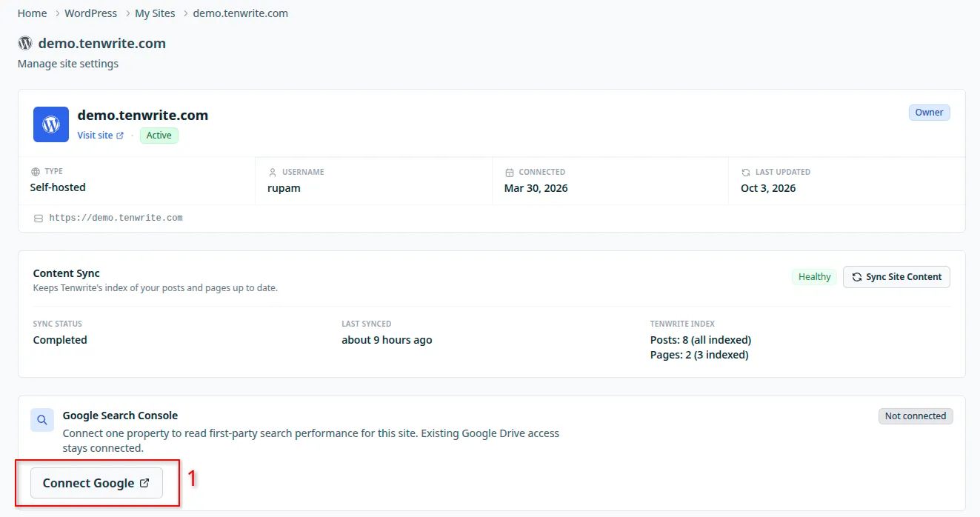The width and height of the screenshot is (980, 517).
Task: Click the username value rupam
Action: [284, 188]
